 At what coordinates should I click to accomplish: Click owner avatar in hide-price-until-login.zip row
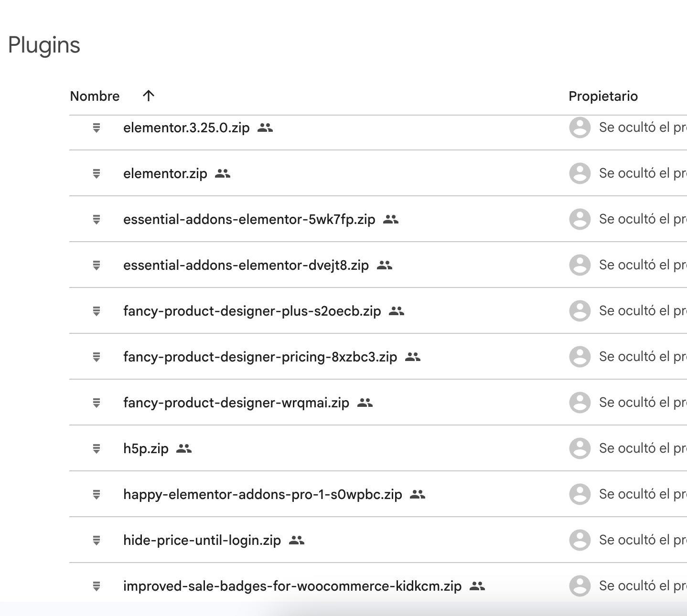(x=580, y=540)
